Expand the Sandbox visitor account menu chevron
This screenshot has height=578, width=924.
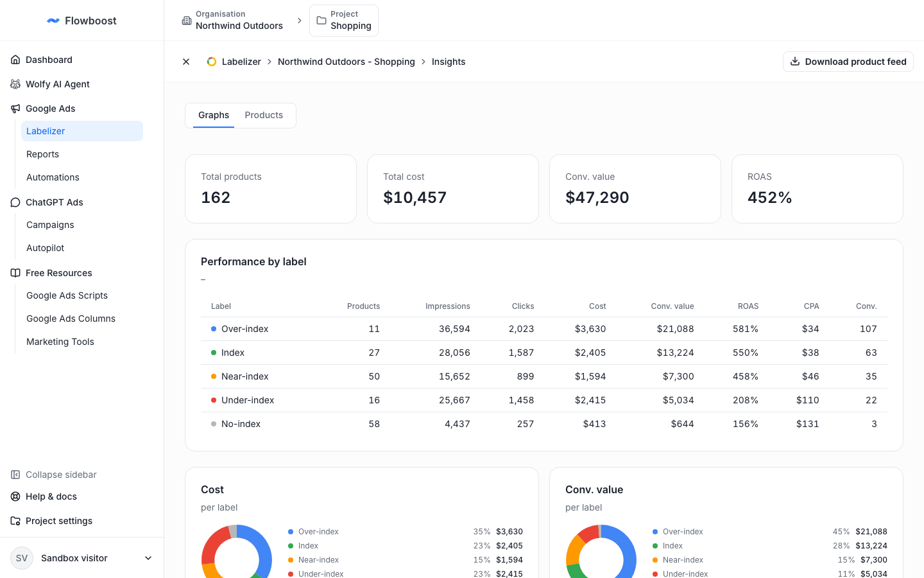(x=148, y=558)
